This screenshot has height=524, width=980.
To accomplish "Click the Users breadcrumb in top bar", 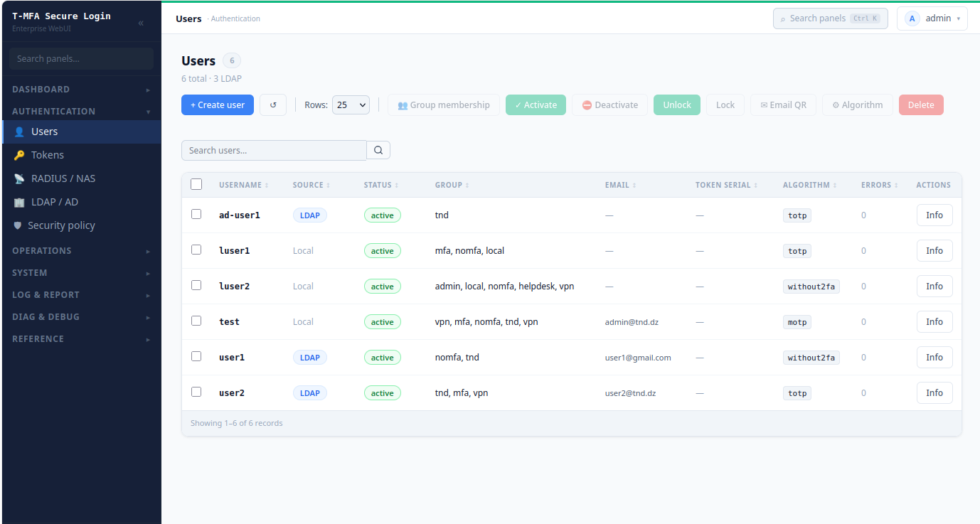I will pyautogui.click(x=188, y=18).
